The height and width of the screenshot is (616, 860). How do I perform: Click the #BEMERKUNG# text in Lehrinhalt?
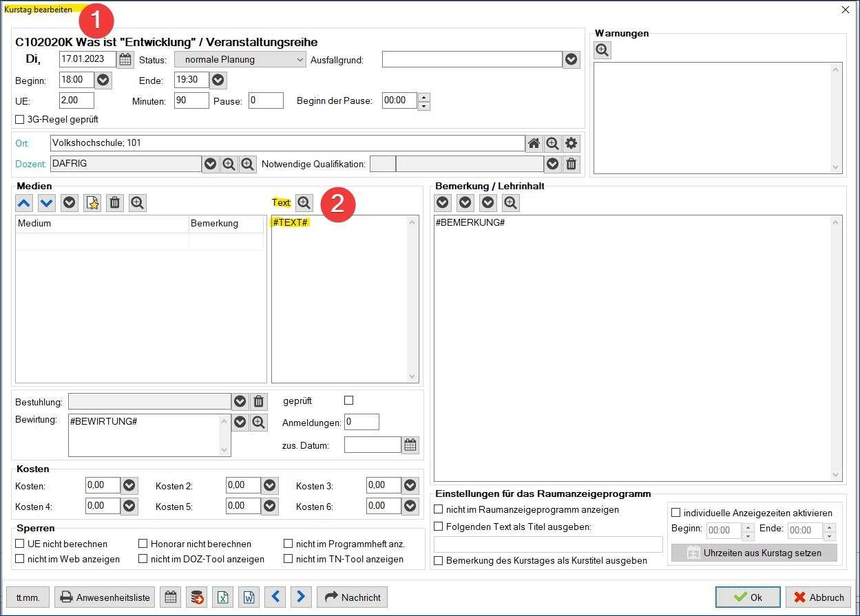(x=470, y=223)
